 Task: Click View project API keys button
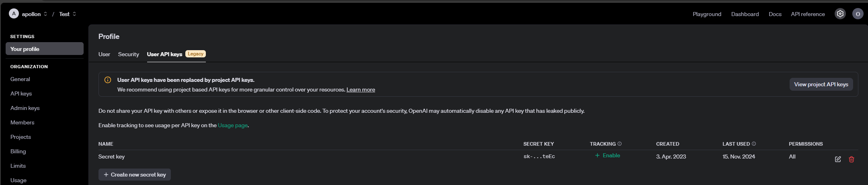tap(821, 84)
